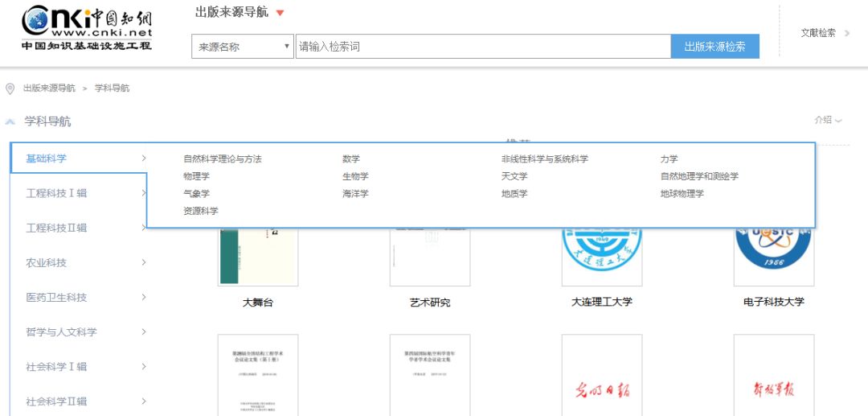
Task: Open the 第四届国际航空科学青年学者 proceedings cover
Action: (x=430, y=375)
